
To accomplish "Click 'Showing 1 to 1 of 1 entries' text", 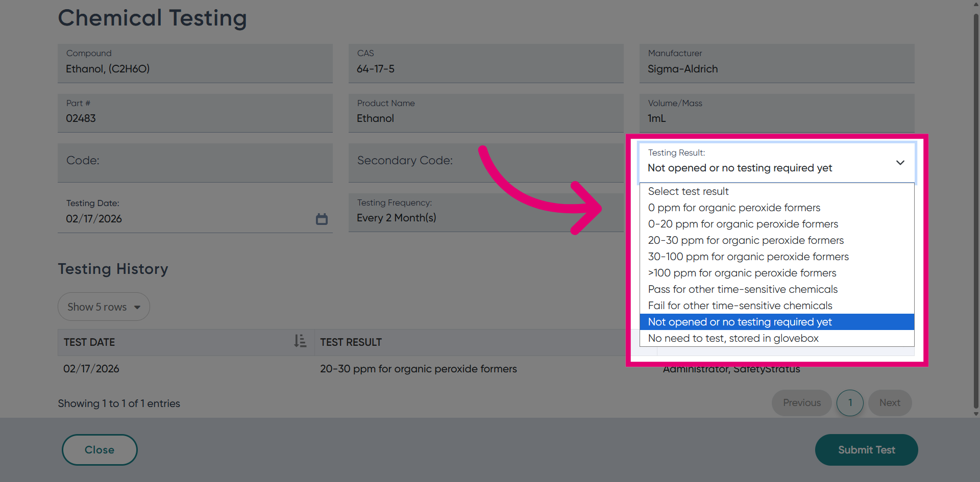I will pos(119,403).
